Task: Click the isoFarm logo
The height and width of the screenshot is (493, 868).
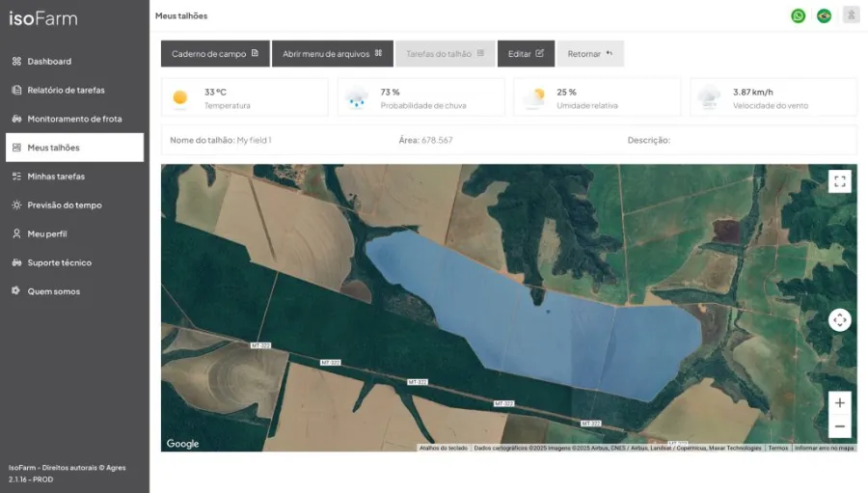Action: 43,19
